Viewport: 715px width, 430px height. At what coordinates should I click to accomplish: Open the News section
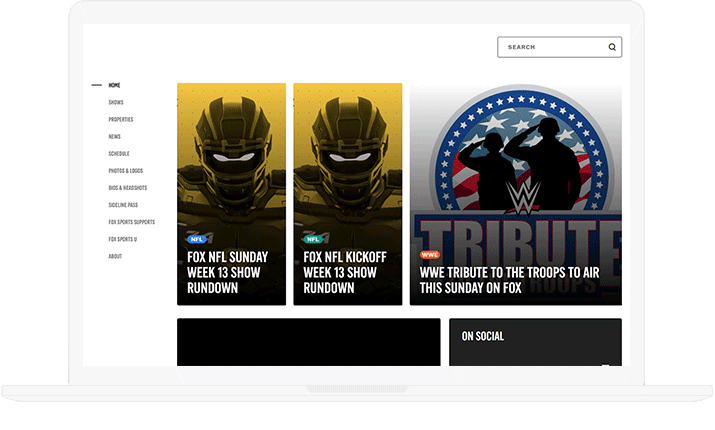(115, 136)
